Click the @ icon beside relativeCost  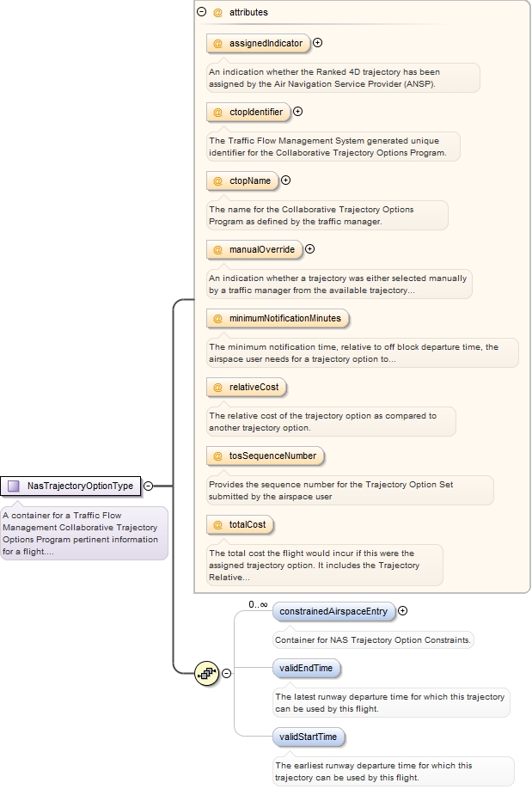218,388
